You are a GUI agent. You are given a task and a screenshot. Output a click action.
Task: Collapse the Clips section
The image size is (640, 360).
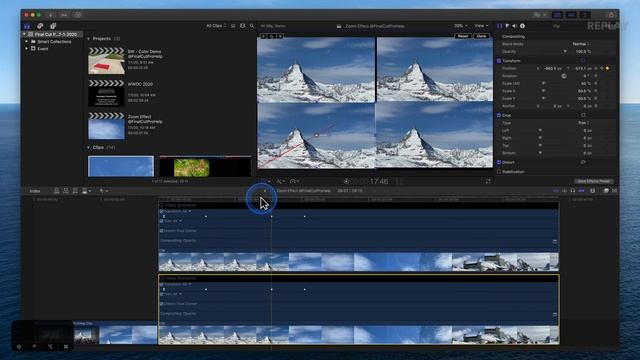pyautogui.click(x=89, y=147)
